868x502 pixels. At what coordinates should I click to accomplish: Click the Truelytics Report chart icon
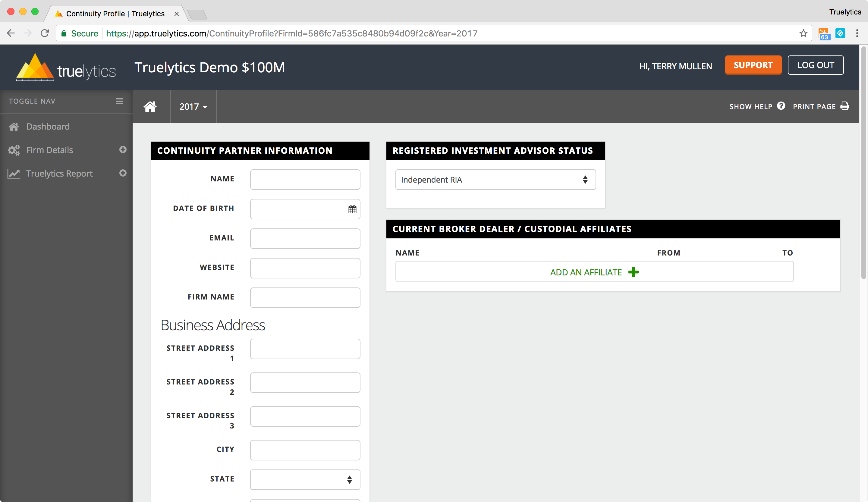coord(14,174)
